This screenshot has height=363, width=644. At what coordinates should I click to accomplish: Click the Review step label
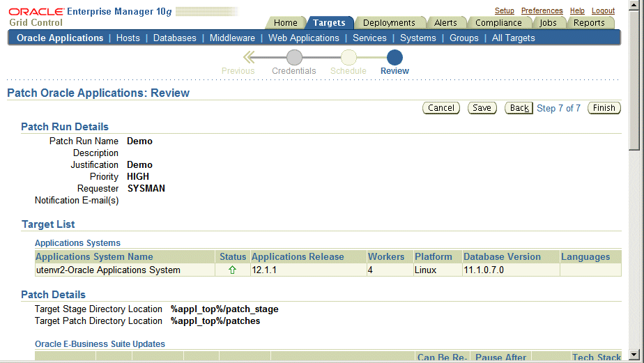coord(394,70)
